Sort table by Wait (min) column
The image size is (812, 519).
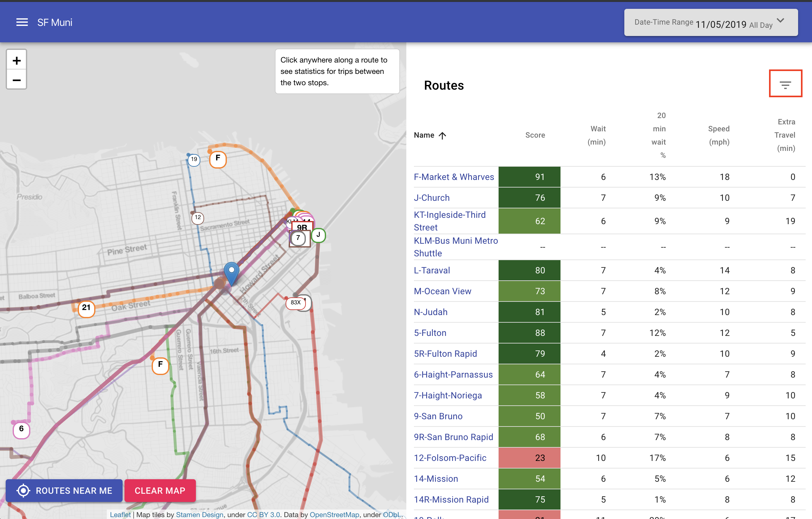coord(597,135)
